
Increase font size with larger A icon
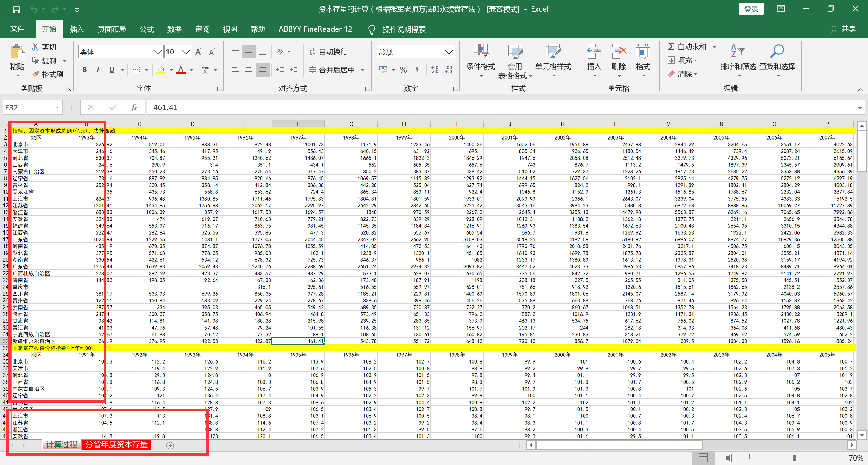199,52
